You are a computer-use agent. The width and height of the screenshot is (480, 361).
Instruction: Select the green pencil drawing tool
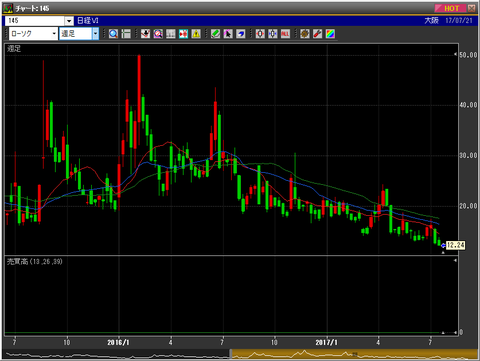pyautogui.click(x=215, y=34)
